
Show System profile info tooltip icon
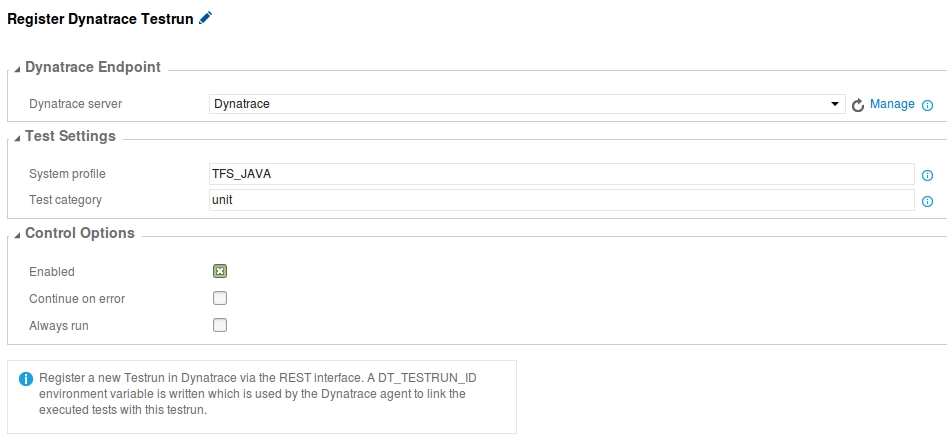point(928,176)
